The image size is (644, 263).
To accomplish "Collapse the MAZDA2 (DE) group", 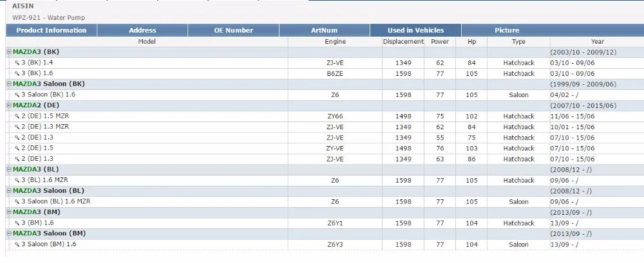I will pos(9,105).
